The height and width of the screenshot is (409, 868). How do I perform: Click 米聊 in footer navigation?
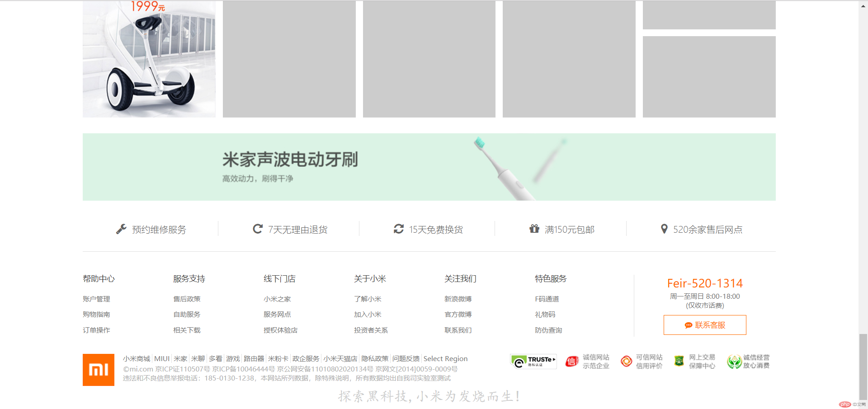click(x=198, y=358)
